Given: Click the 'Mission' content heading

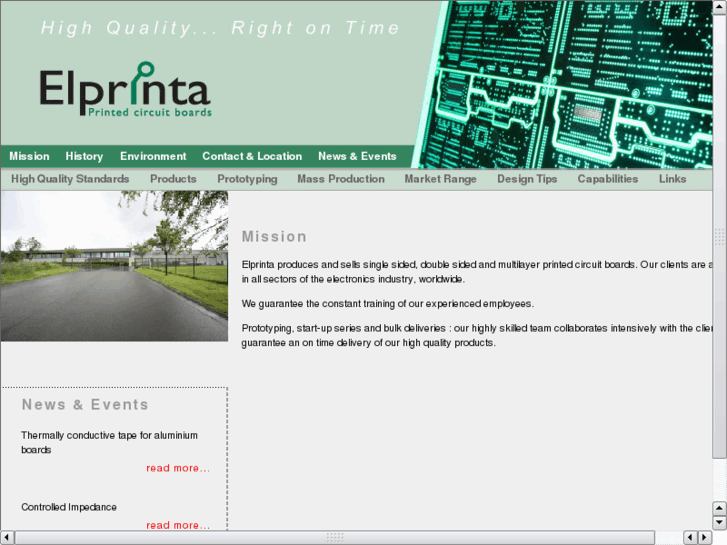Looking at the screenshot, I should click(274, 237).
